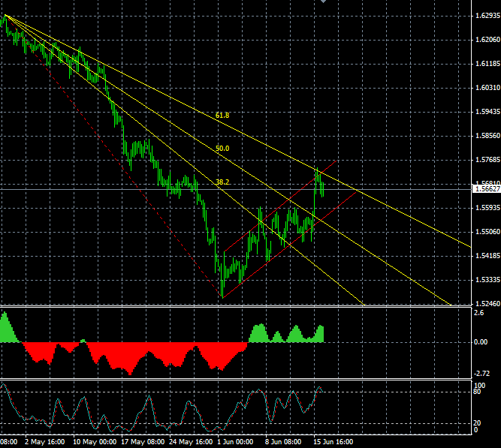
Task: Click the 10 May 00:00 time label
Action: 95,442
